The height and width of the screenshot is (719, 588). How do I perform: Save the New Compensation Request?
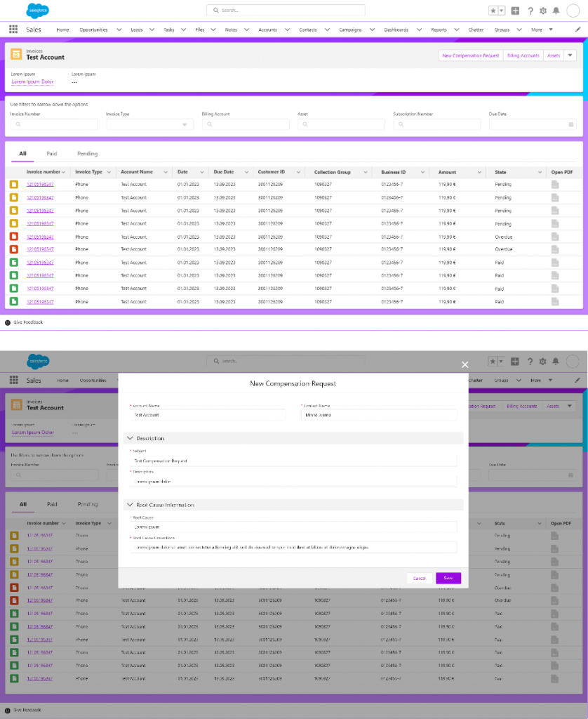pyautogui.click(x=448, y=578)
